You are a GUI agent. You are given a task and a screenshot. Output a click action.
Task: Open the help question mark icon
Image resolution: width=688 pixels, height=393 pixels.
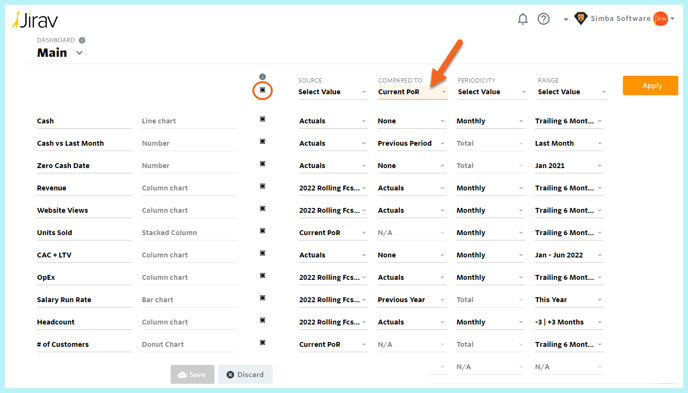pyautogui.click(x=543, y=19)
